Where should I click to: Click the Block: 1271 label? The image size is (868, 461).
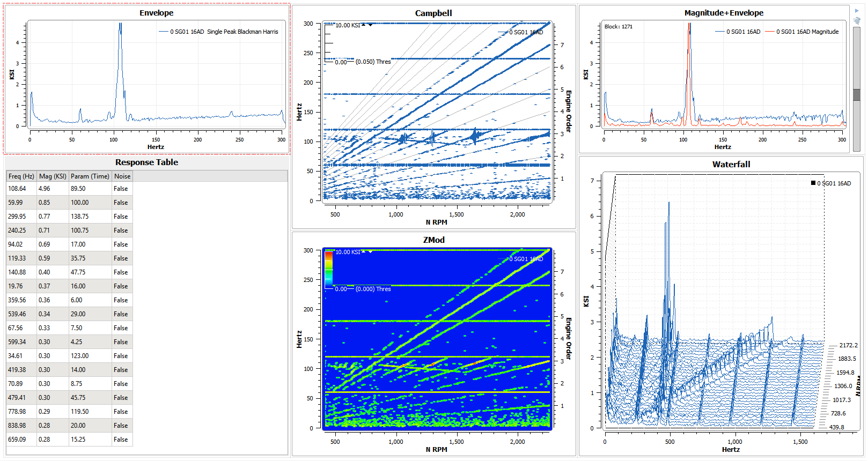(x=619, y=26)
